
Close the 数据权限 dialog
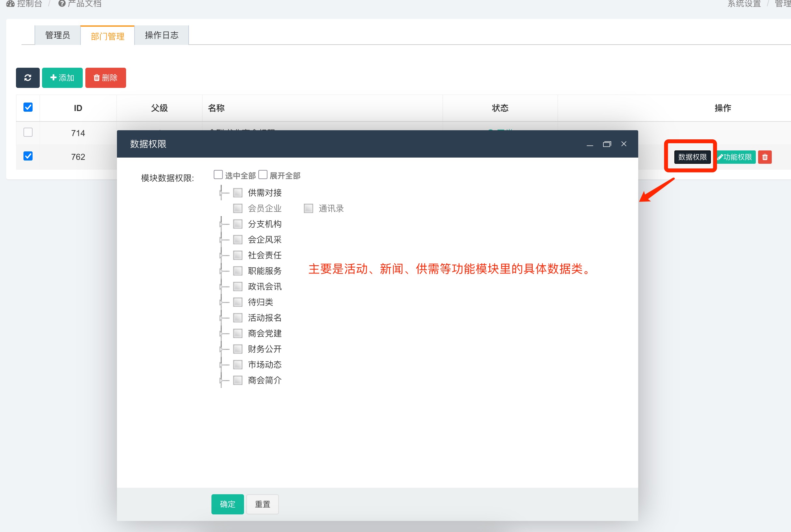click(624, 144)
